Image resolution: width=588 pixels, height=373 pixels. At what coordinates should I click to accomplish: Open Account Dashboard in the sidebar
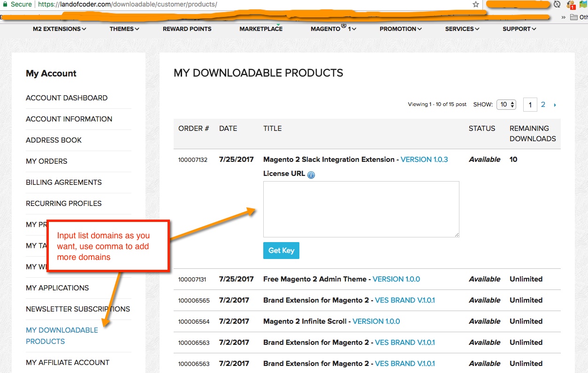[67, 98]
